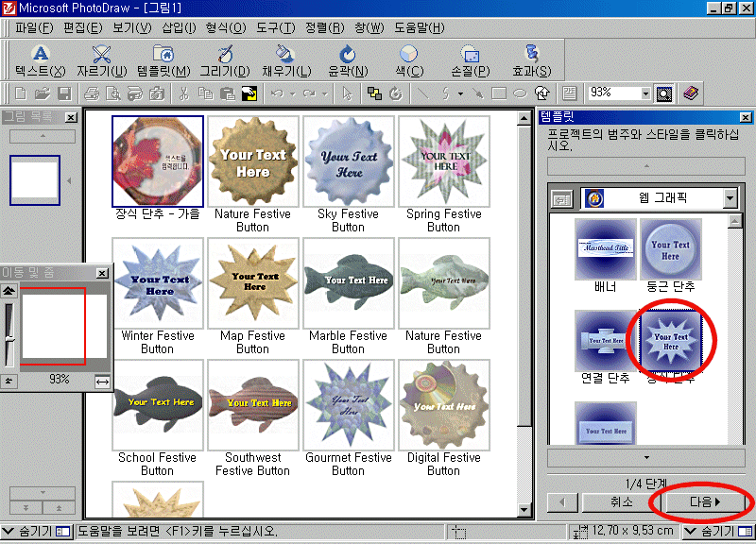Open the 텍스트(X) text tool
The image size is (756, 544).
click(41, 61)
